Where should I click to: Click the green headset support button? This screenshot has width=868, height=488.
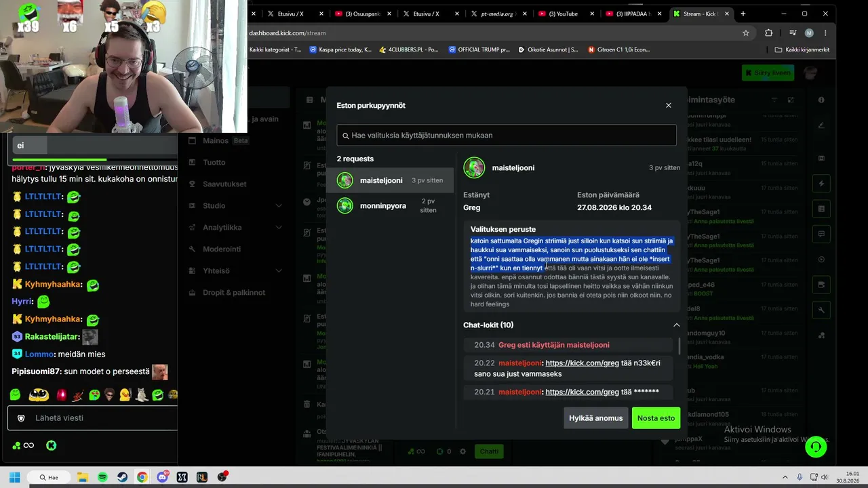pos(816,447)
